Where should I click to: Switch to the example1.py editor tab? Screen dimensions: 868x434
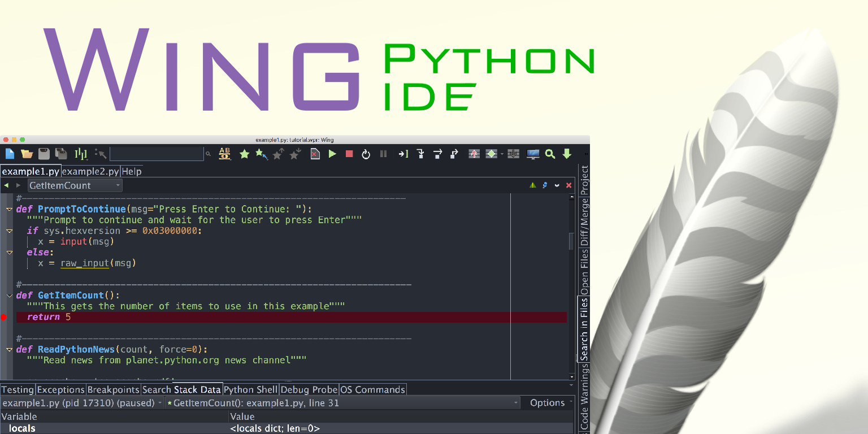tap(31, 171)
